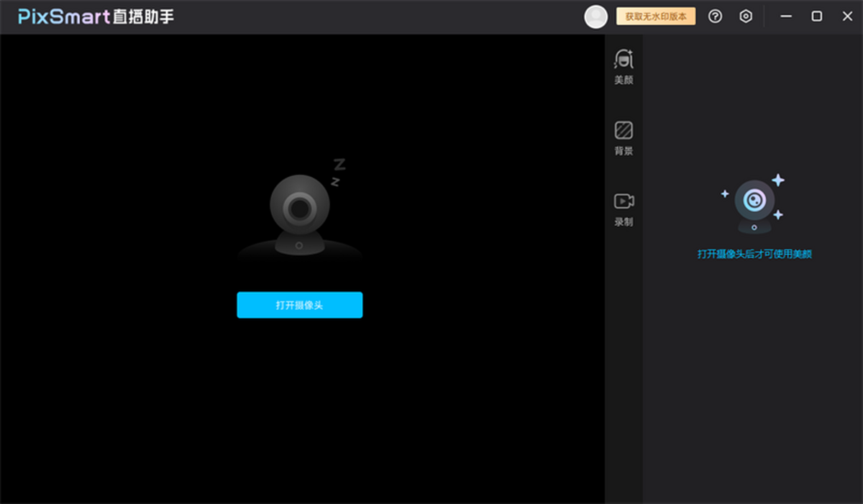Enable camera by clicking the blue button
Image resolution: width=863 pixels, height=504 pixels.
click(x=299, y=305)
